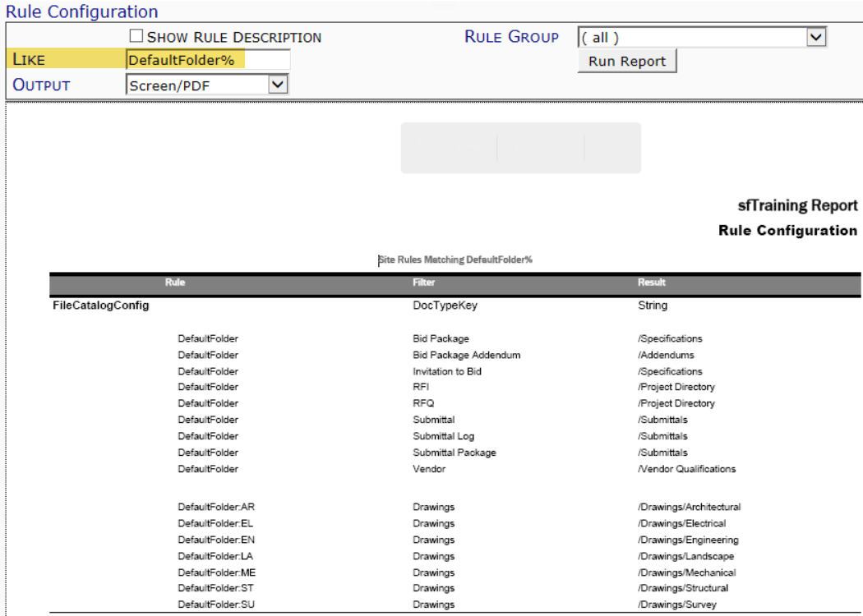863x616 pixels.
Task: Click the String result text
Action: (x=653, y=306)
